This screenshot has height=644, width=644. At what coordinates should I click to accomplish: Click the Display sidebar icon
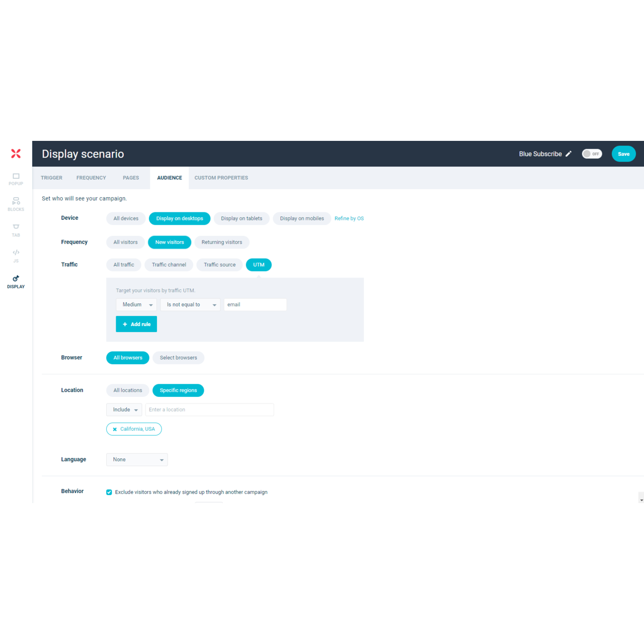[x=16, y=282]
